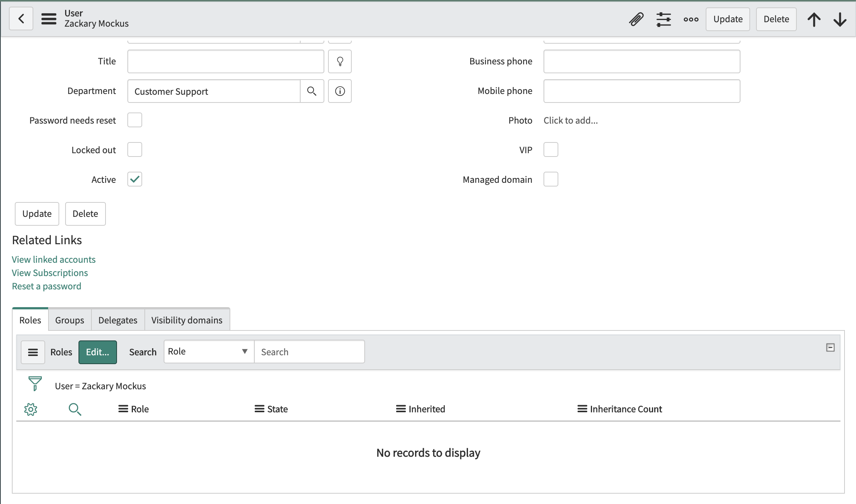Screen dimensions: 856x504
Task: Collapse the Roles related list
Action: 830,347
